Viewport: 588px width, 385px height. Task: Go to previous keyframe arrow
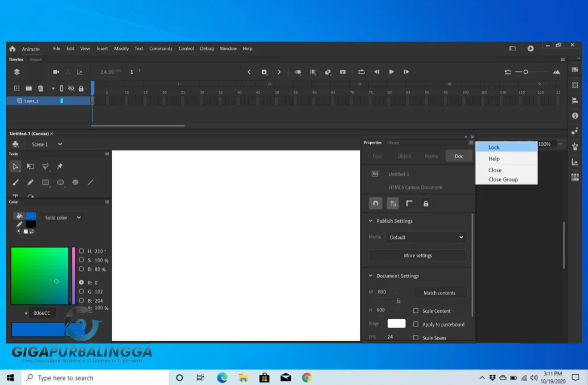(x=249, y=72)
